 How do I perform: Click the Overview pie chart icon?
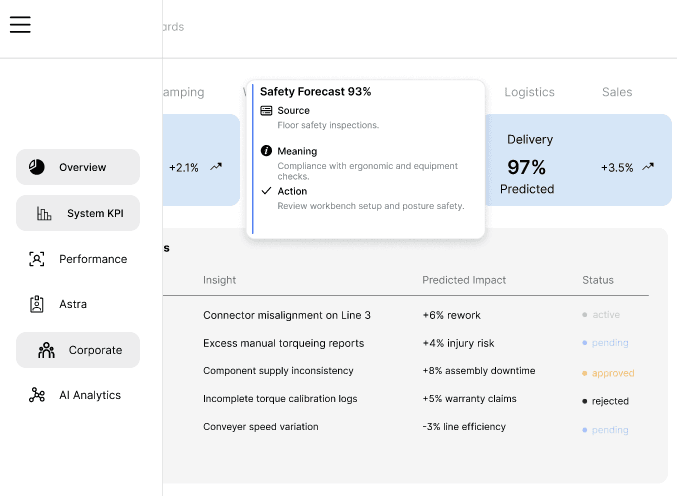point(37,167)
